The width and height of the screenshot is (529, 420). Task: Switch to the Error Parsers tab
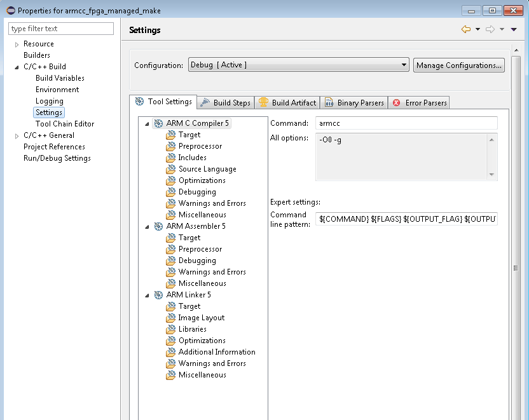(420, 103)
